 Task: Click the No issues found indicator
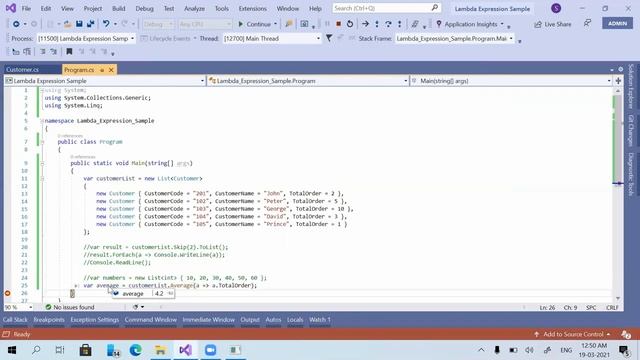click(70, 307)
